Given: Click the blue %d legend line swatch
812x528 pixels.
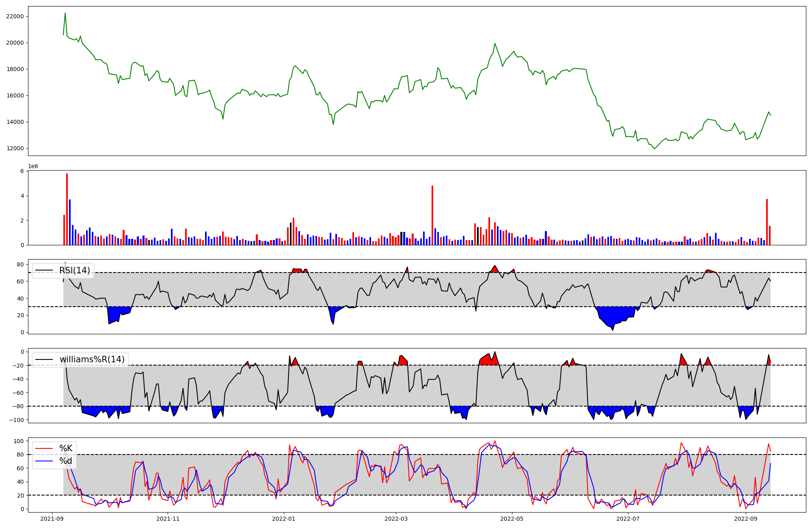Looking at the screenshot, I should coord(44,461).
